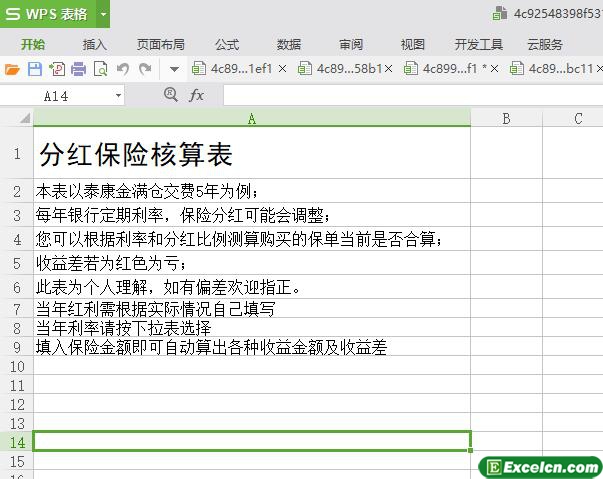Click the Name Box showing A14

(x=56, y=96)
